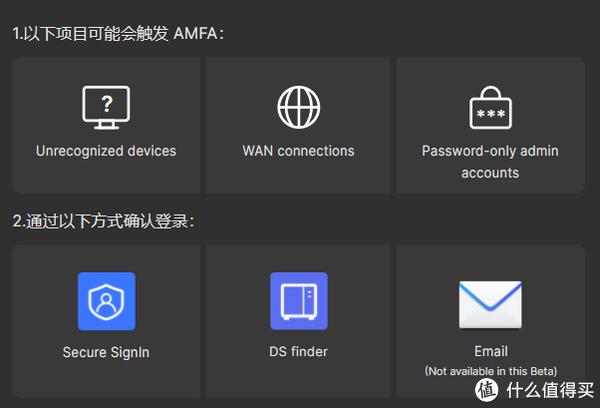The height and width of the screenshot is (408, 600).
Task: Select the "Secure SignIn" label text
Action: point(106,352)
